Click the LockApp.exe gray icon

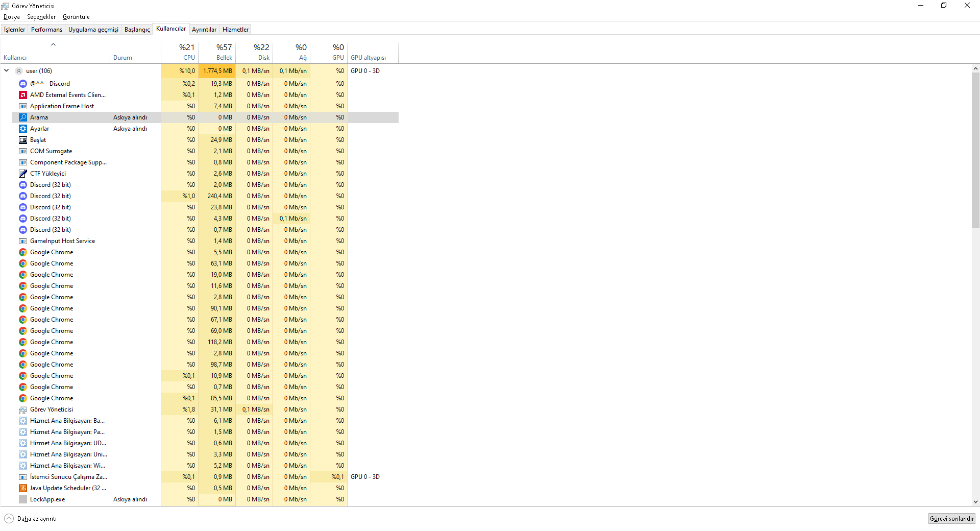point(23,499)
